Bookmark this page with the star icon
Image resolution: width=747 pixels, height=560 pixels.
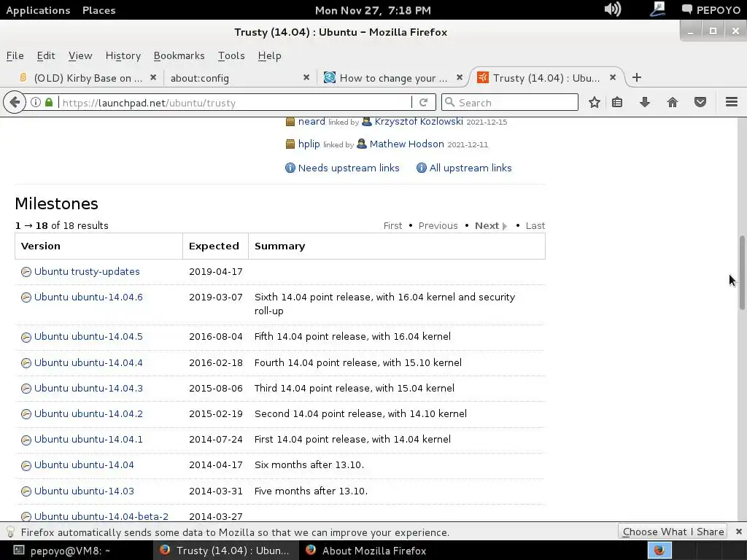[594, 102]
